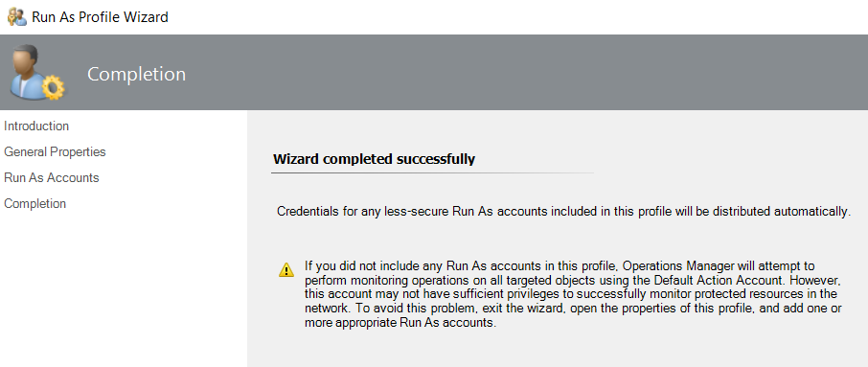Click the Run As Profile Wizard window title text
This screenshot has width=868, height=367.
[101, 17]
